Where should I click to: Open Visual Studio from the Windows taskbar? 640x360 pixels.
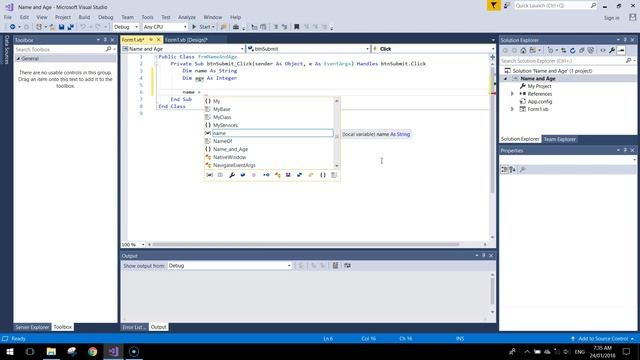click(x=113, y=351)
